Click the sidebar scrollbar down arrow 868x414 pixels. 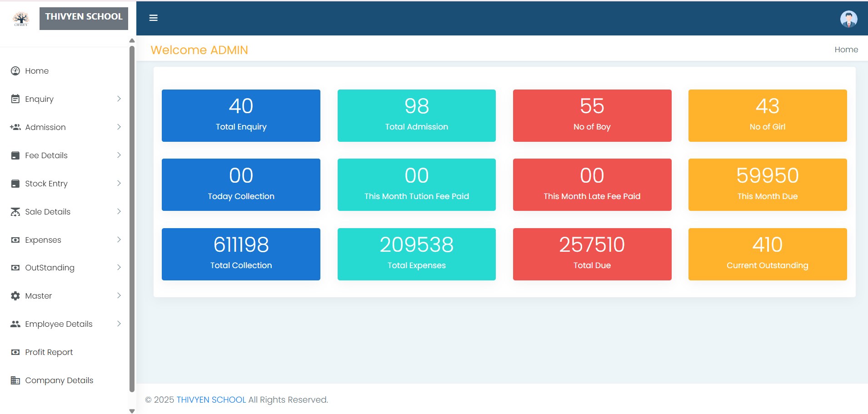pos(132,411)
